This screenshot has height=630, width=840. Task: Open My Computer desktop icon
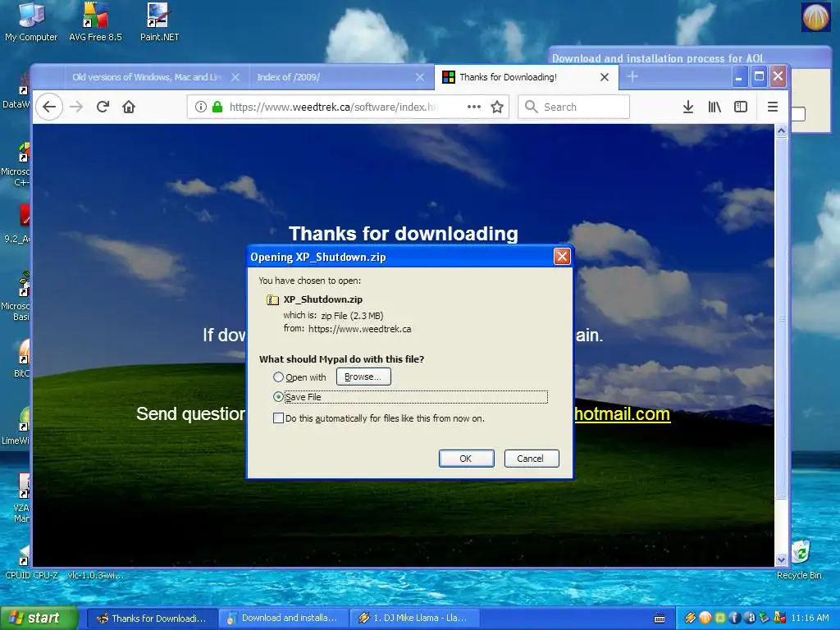click(x=31, y=21)
